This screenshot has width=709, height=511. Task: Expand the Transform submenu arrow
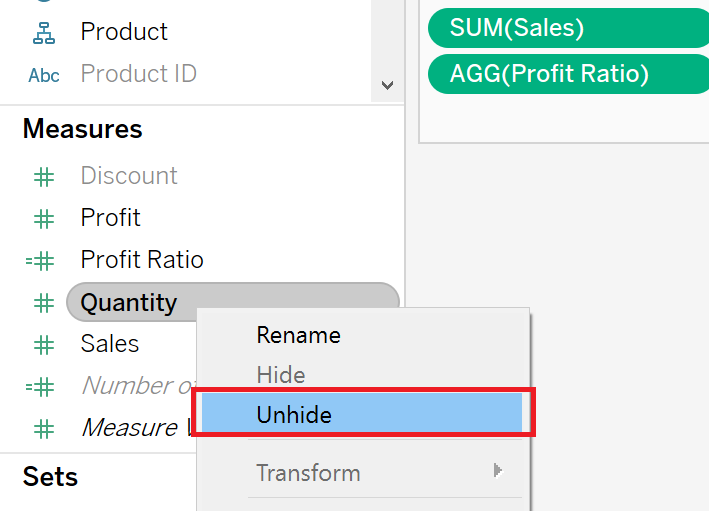(x=498, y=470)
